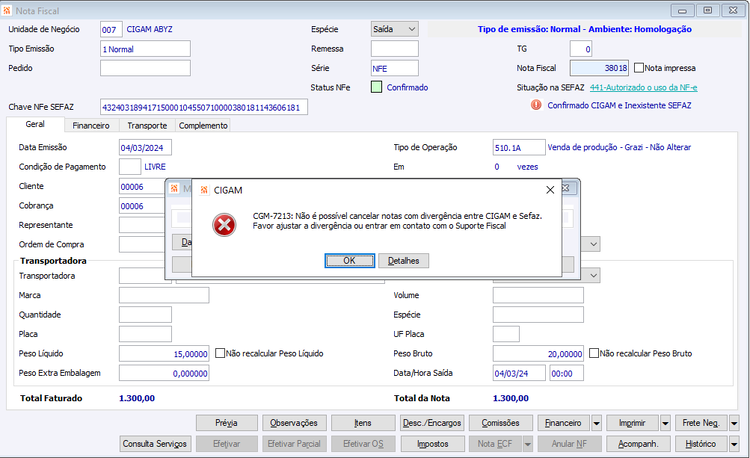The height and width of the screenshot is (458, 750).
Task: Click the Comissões button
Action: 501,423
